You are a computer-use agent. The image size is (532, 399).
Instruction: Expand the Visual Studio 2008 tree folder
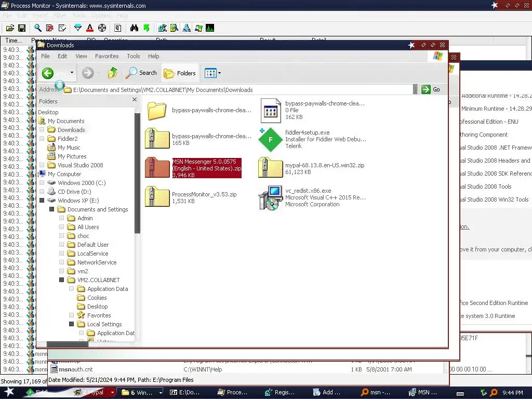(42, 165)
